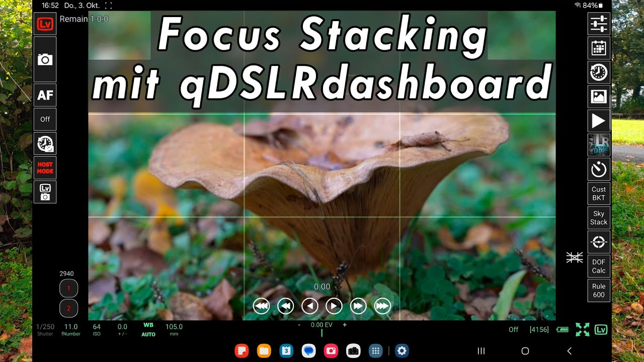Open the LRTimelapse icon
Viewport: 644px width, 362px height.
(599, 145)
